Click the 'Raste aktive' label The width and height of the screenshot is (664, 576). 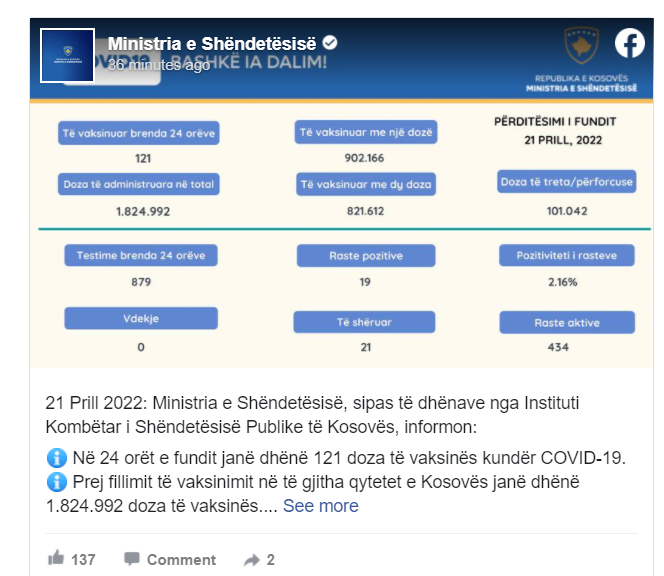(567, 323)
